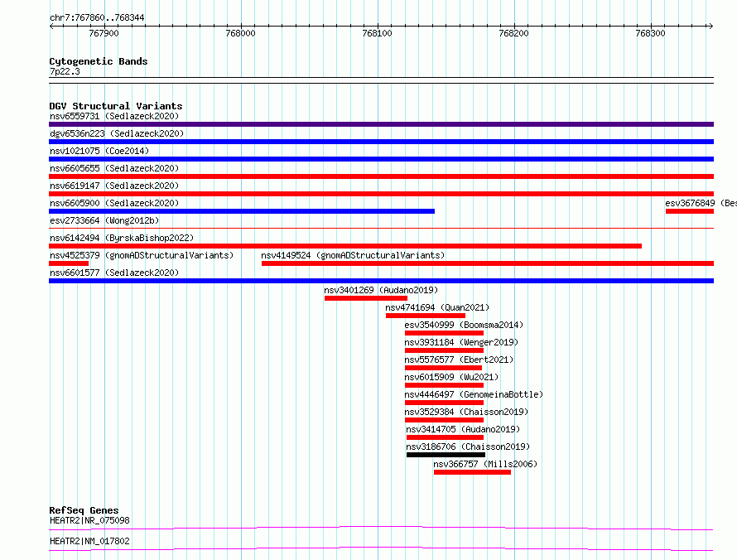Click the Cytogenetic Bands track title
The height and width of the screenshot is (560, 737).
(99, 61)
